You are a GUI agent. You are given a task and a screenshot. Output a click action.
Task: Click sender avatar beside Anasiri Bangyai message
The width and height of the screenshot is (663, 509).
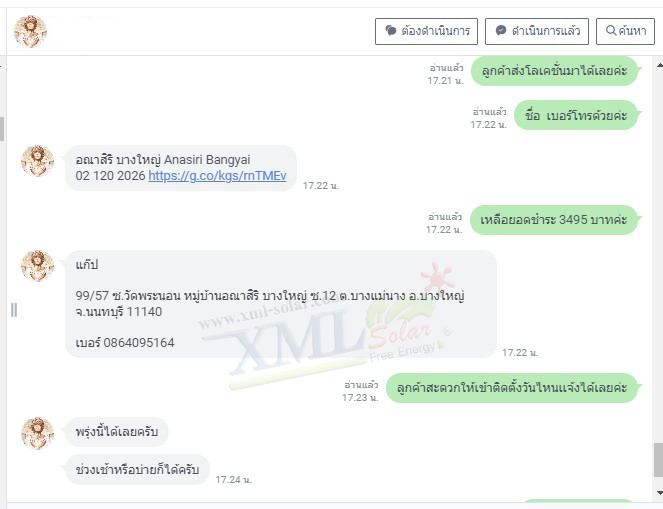coord(38,161)
